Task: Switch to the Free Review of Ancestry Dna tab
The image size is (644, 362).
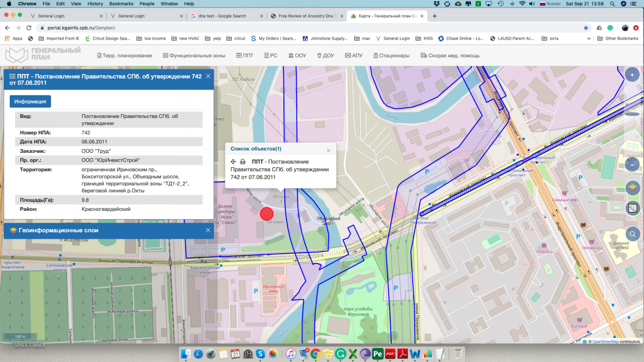Action: coord(308,16)
